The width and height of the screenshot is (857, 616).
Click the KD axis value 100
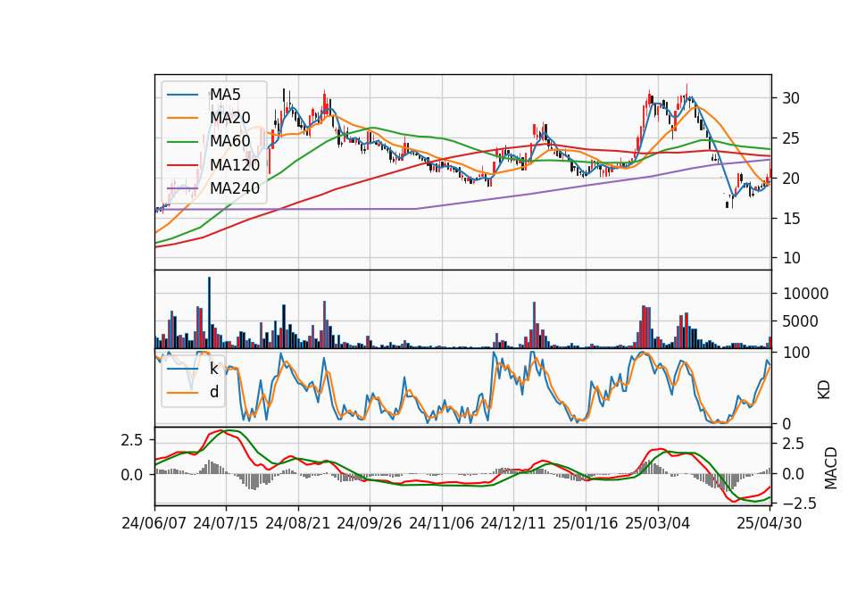pos(796,353)
